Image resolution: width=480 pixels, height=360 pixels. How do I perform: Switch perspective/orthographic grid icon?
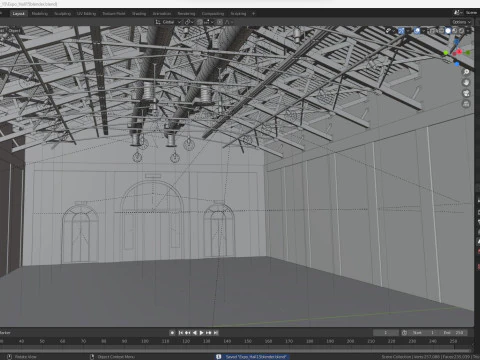pyautogui.click(x=466, y=104)
